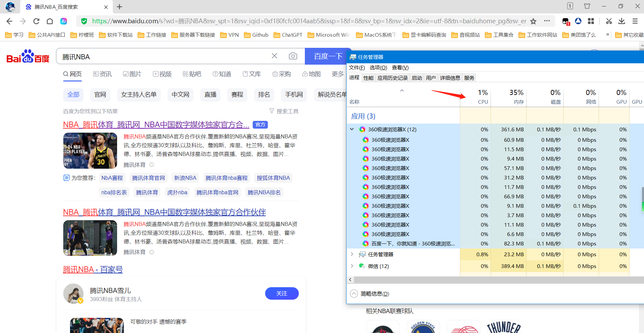This screenshot has width=644, height=333.
Task: Open the browser hamburger menu
Action: [635, 21]
